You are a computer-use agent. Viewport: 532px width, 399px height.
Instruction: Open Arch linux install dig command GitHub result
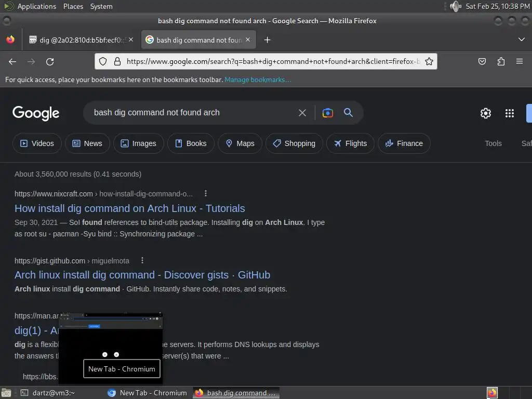coord(142,275)
